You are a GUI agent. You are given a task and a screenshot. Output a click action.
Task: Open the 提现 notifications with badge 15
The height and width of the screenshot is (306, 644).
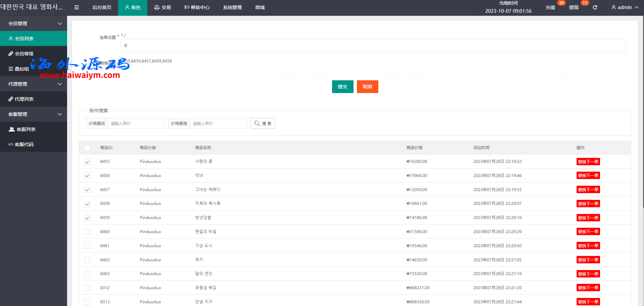pyautogui.click(x=574, y=7)
